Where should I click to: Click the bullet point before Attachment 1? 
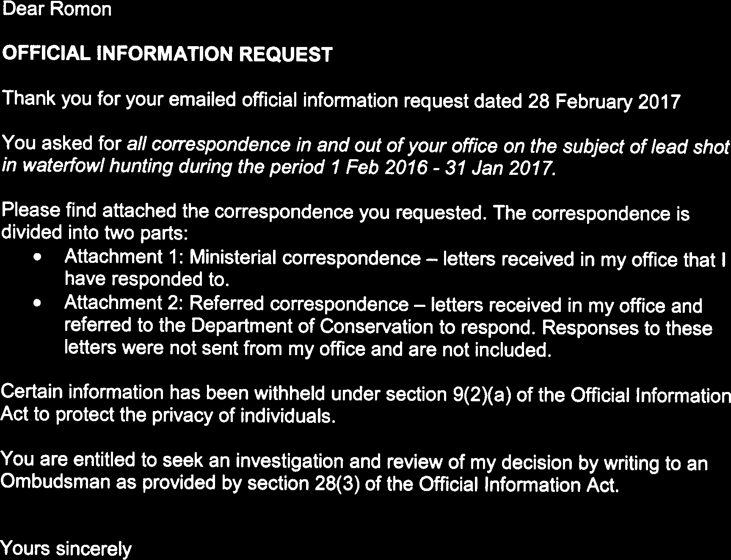coord(39,257)
